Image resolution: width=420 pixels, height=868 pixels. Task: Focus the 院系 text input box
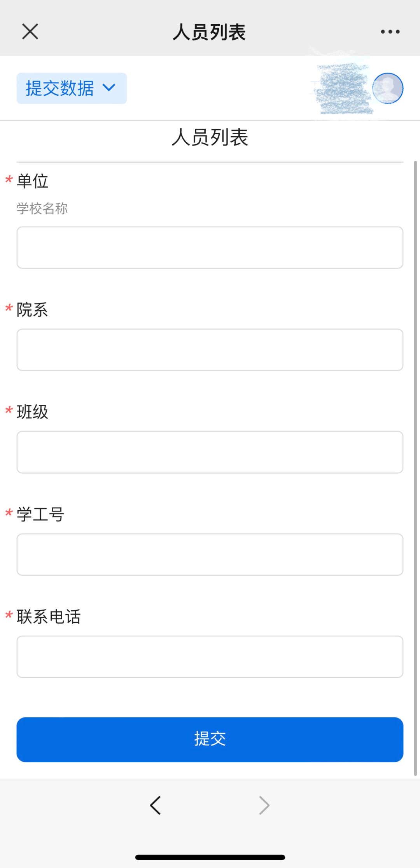click(x=210, y=350)
